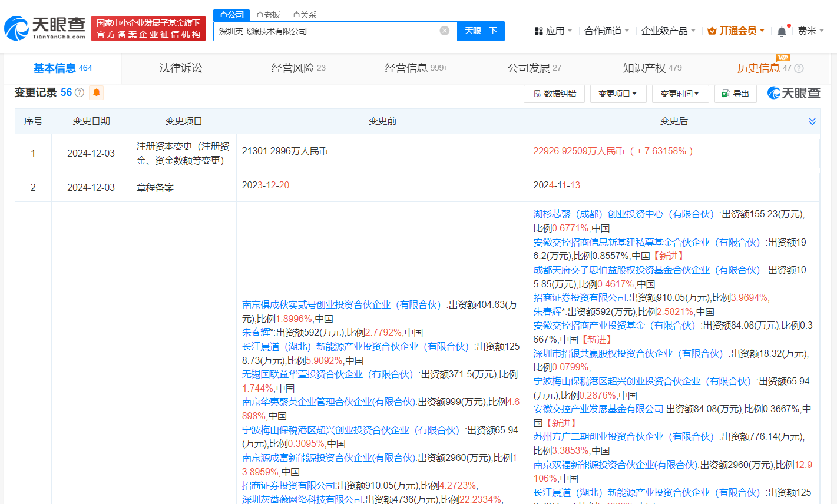Open the 南京俱成秋实贰号创业投资合伙企业 link
This screenshot has height=504, width=837.
tap(342, 305)
